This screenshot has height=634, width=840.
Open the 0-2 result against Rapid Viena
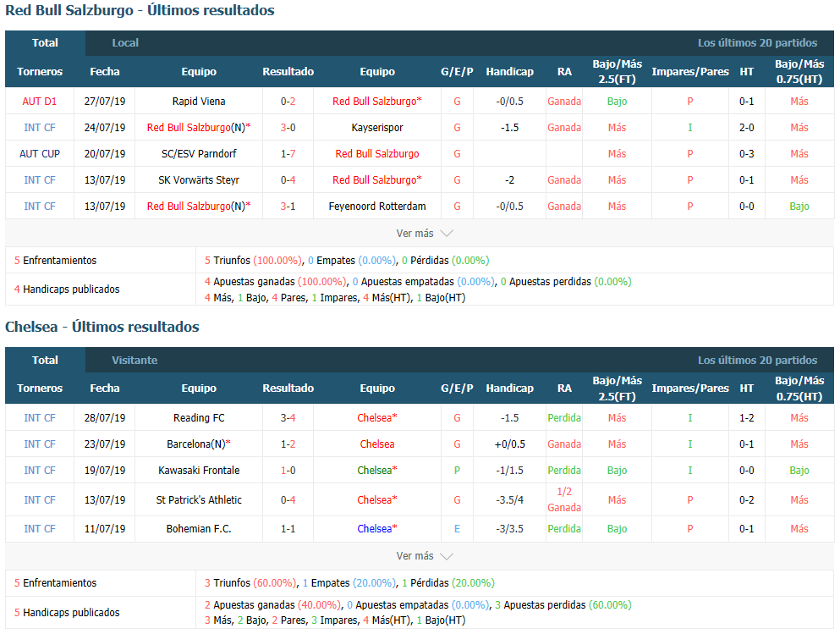pyautogui.click(x=288, y=102)
